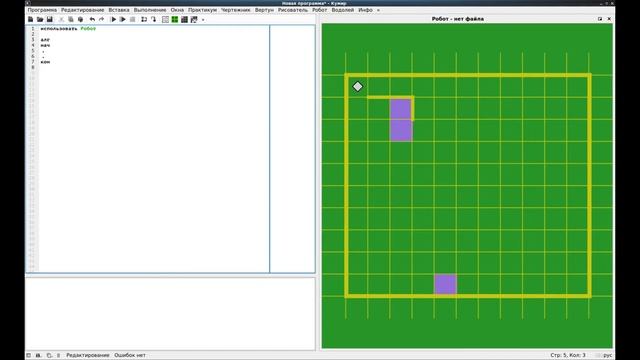This screenshot has height=360, width=640.
Task: Click the step into icon
Action: pos(153,20)
